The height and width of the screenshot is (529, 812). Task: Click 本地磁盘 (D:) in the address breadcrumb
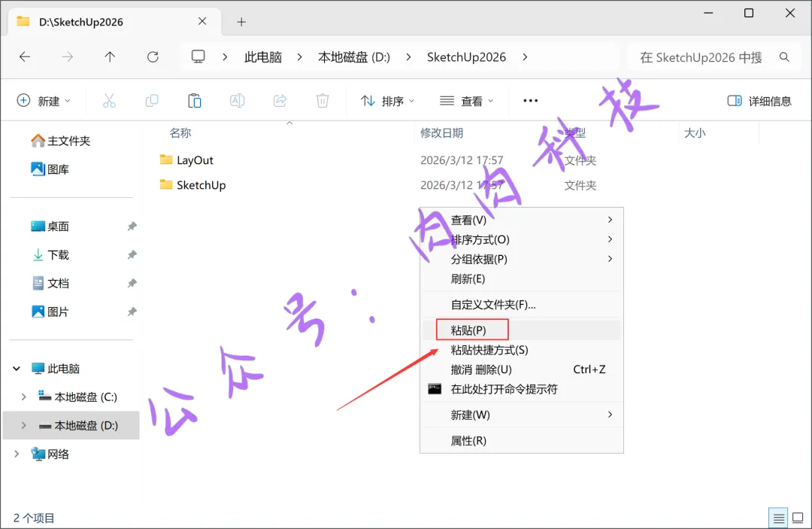(354, 57)
